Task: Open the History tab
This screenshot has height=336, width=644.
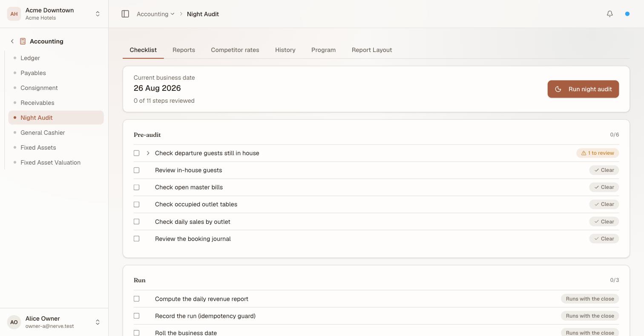Action: pyautogui.click(x=285, y=50)
